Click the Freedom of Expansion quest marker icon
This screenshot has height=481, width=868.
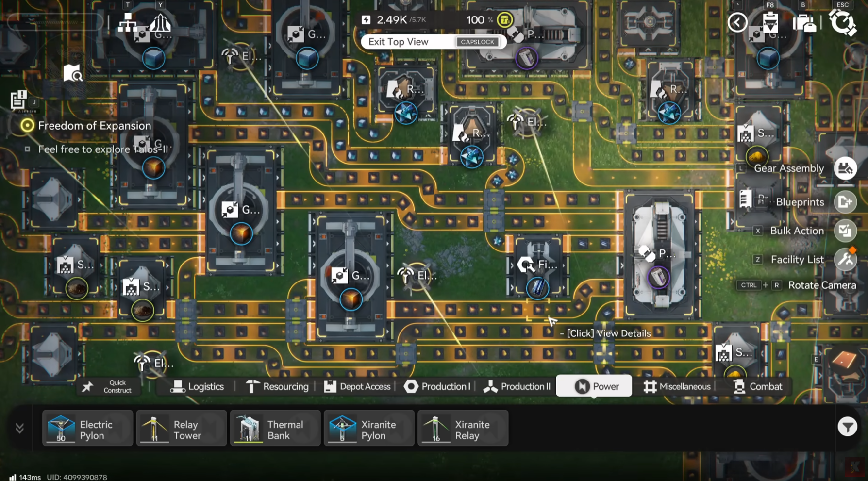27,126
